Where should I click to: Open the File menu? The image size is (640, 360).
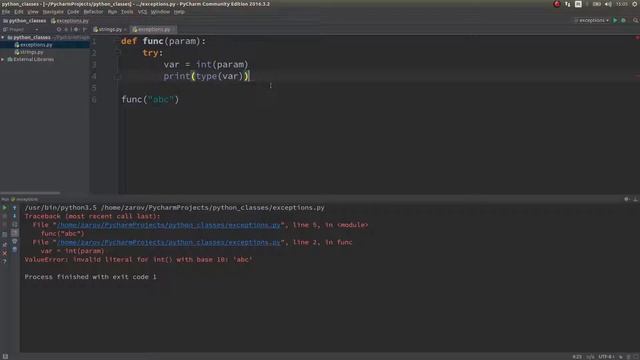[x=6, y=12]
